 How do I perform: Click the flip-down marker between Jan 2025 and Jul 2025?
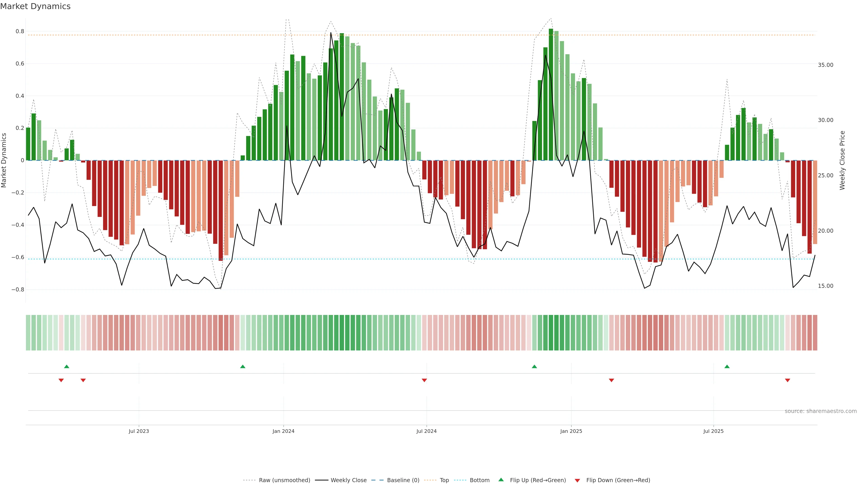[x=611, y=380]
